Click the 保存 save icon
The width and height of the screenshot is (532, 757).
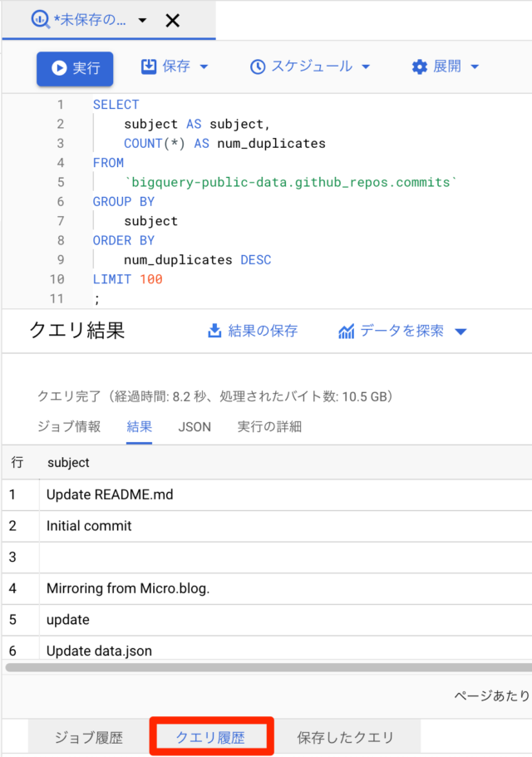(149, 66)
